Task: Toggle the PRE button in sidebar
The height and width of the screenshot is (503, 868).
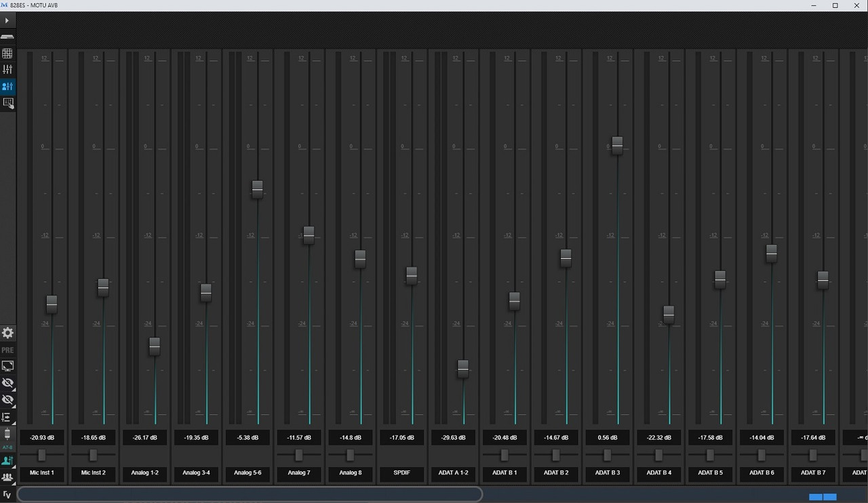Action: (x=7, y=350)
